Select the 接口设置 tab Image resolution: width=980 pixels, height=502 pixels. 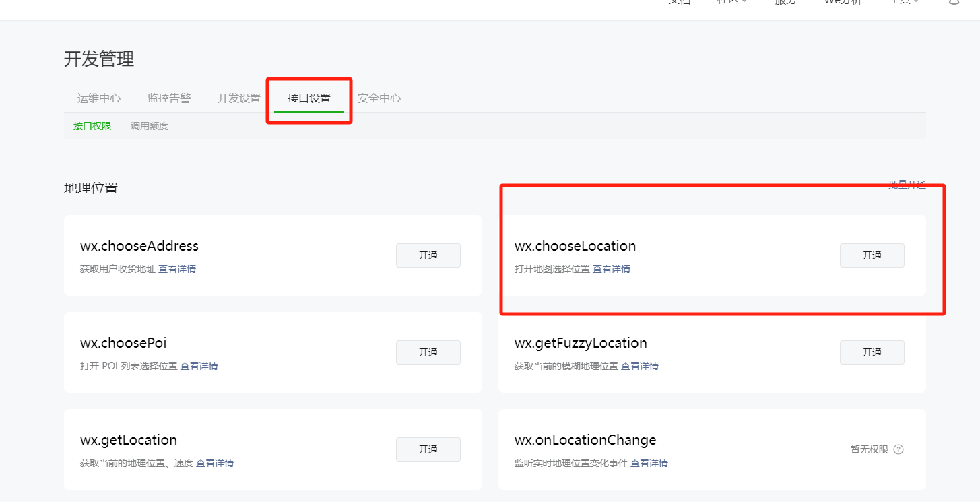pos(309,98)
